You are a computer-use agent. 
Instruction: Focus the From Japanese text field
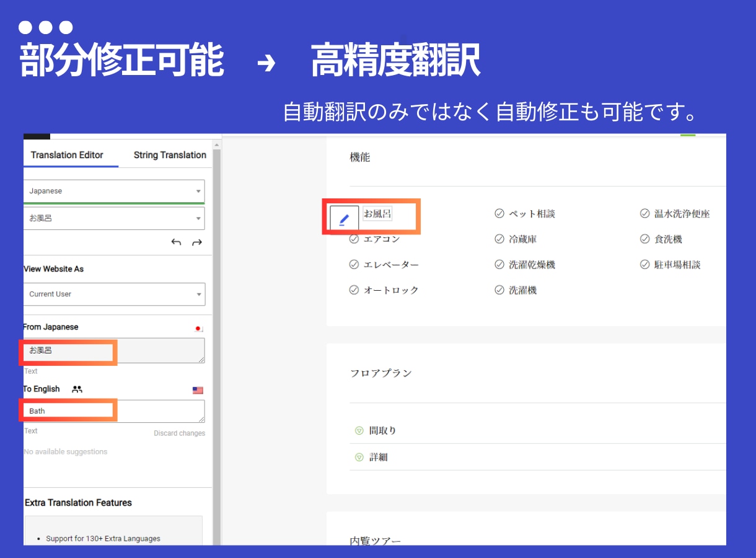[114, 350]
